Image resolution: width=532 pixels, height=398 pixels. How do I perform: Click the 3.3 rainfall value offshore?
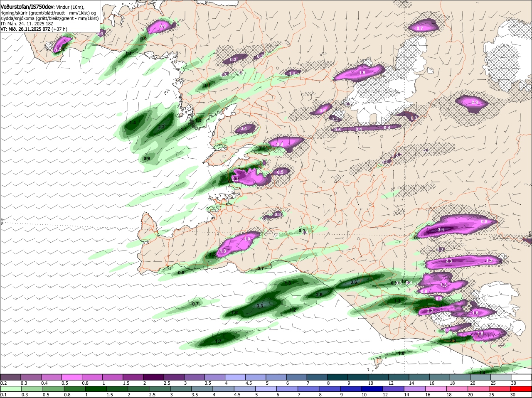[260, 306]
